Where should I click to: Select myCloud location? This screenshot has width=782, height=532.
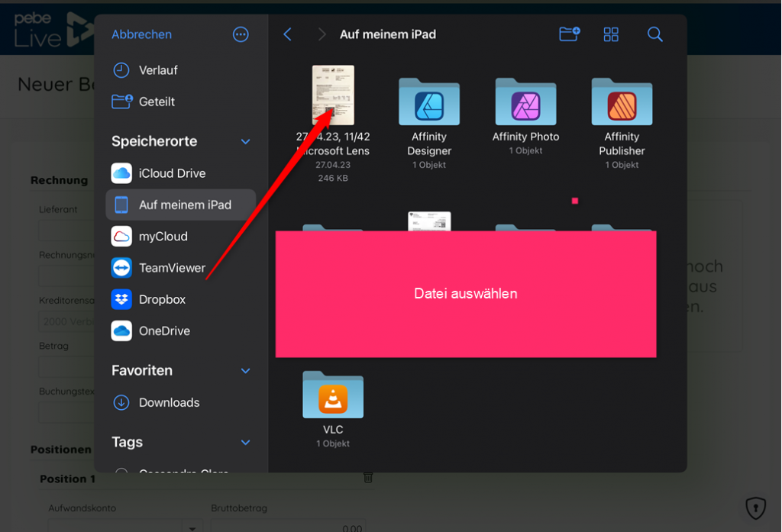coord(180,237)
